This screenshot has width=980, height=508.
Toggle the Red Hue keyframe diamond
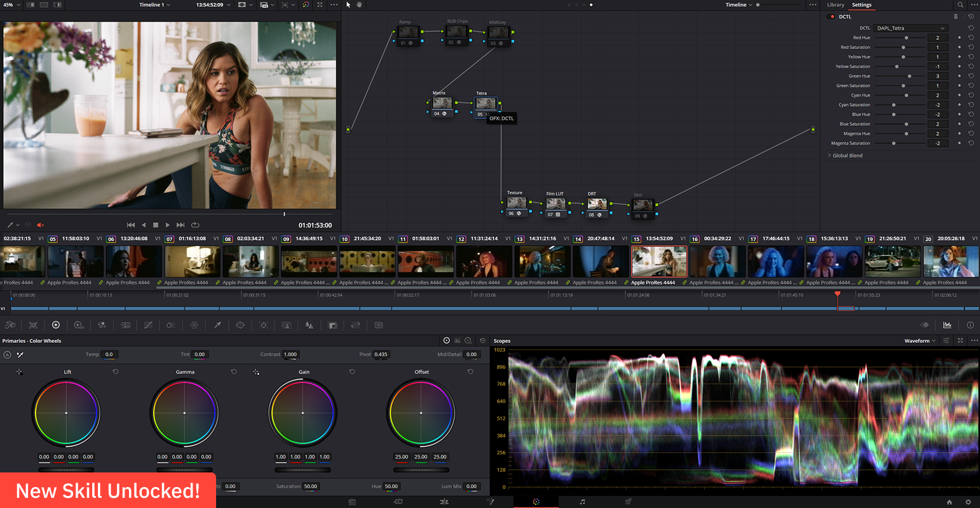[960, 37]
